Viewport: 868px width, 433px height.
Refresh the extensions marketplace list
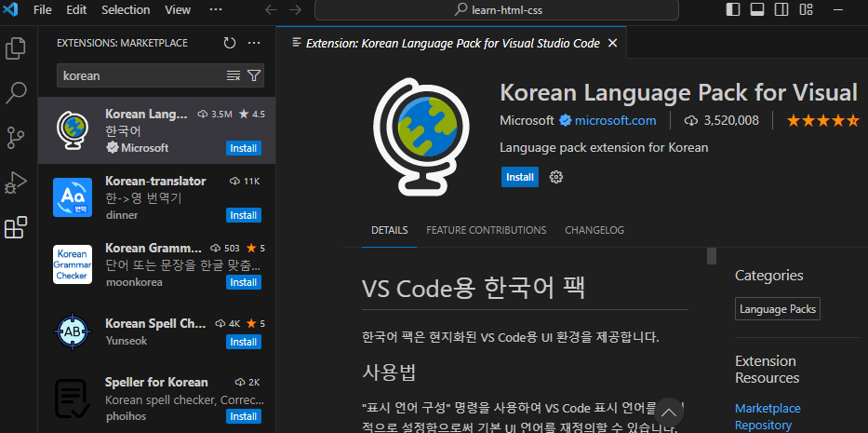(230, 43)
